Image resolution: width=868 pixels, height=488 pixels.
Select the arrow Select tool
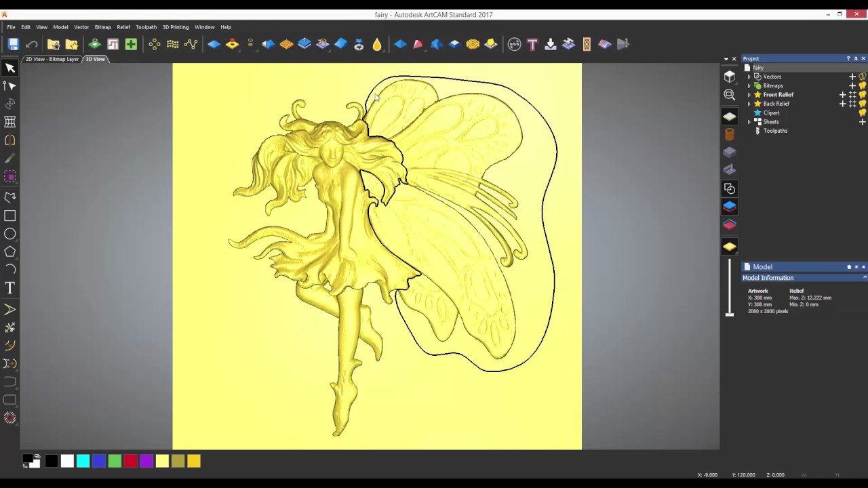point(10,68)
